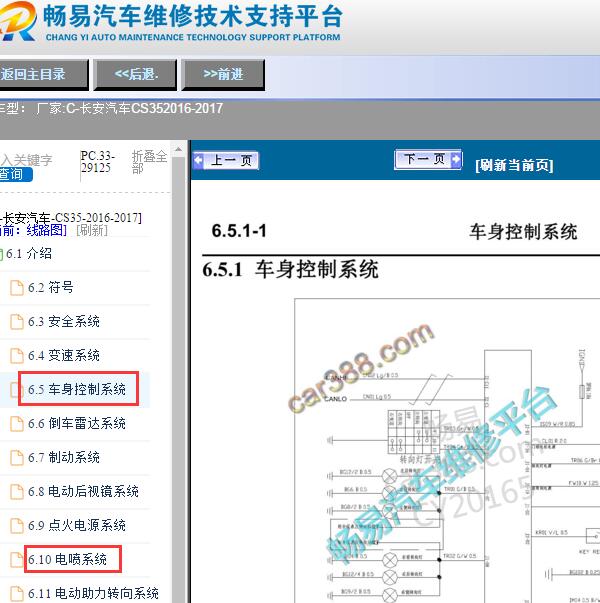
Task: Collapse all items with 折叠全部
Action: tap(149, 162)
